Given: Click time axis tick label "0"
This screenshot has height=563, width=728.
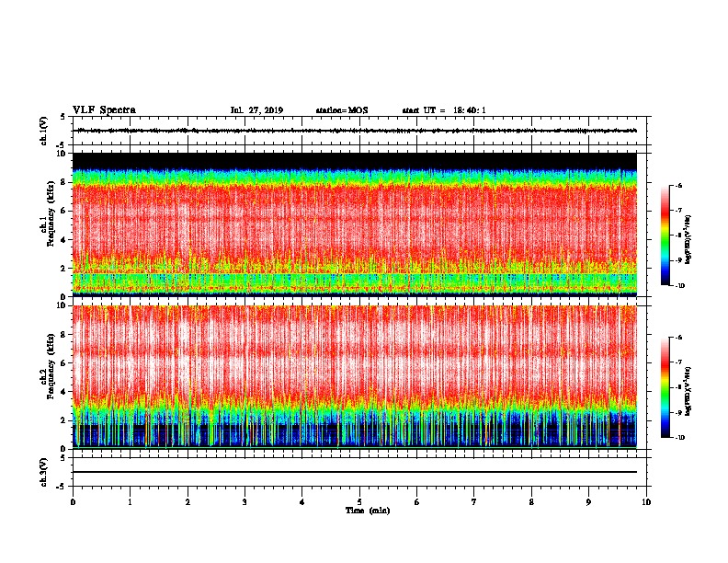Looking at the screenshot, I should [x=73, y=502].
